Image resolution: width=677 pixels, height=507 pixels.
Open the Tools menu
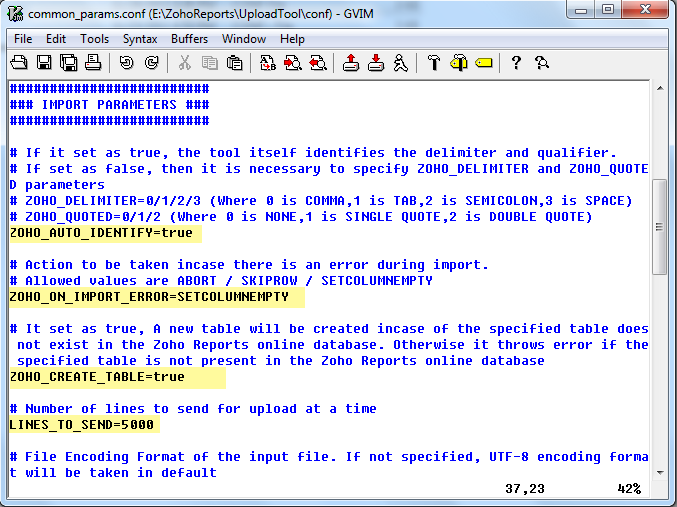[94, 39]
